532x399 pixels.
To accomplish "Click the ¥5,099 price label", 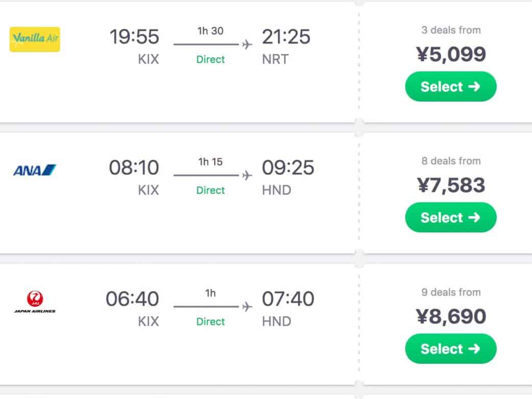I will (x=451, y=54).
